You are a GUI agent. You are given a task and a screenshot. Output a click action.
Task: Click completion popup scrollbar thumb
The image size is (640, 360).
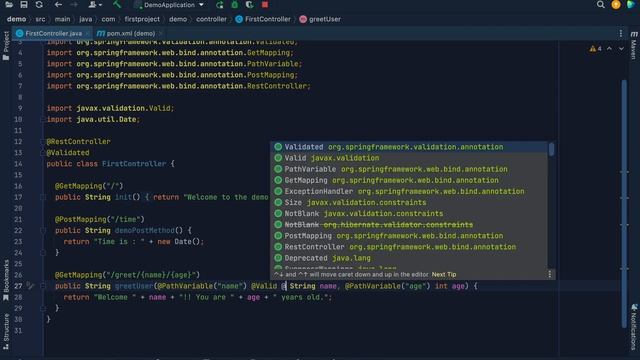[551, 149]
